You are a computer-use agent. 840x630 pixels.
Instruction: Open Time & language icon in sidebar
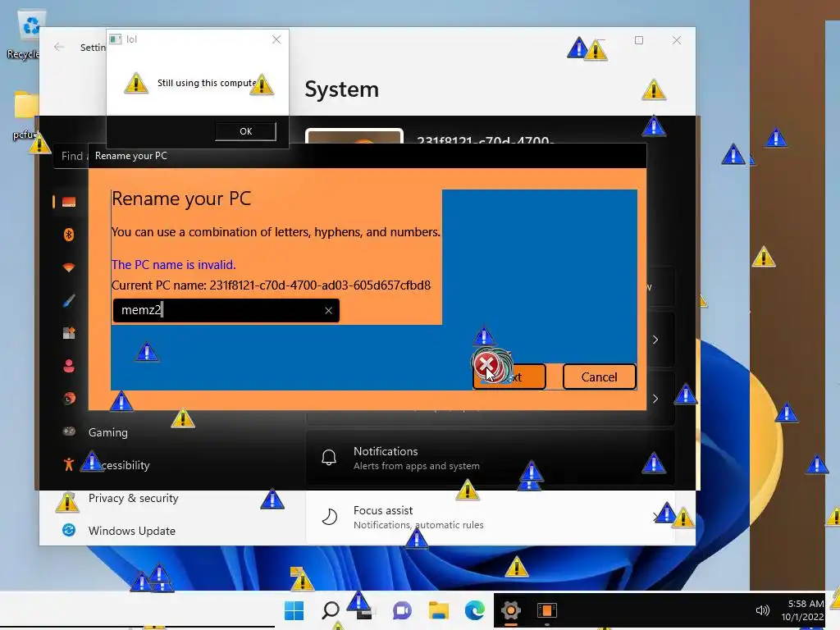(x=69, y=399)
